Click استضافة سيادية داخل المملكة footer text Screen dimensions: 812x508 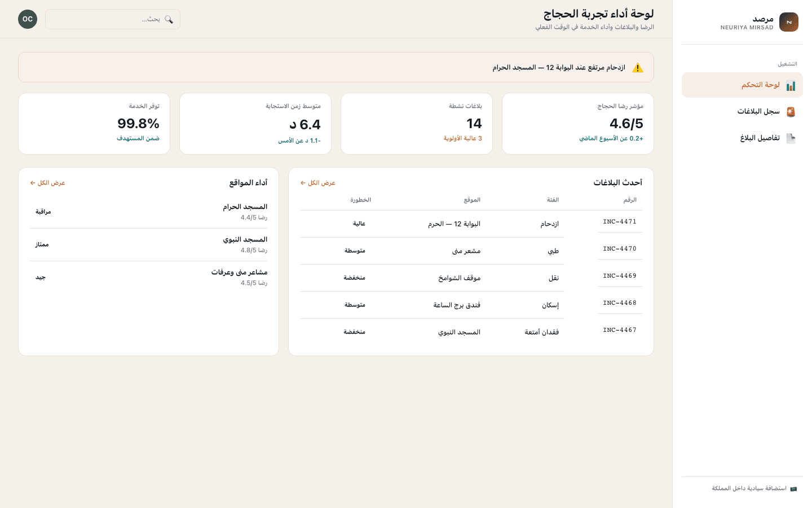[749, 489]
